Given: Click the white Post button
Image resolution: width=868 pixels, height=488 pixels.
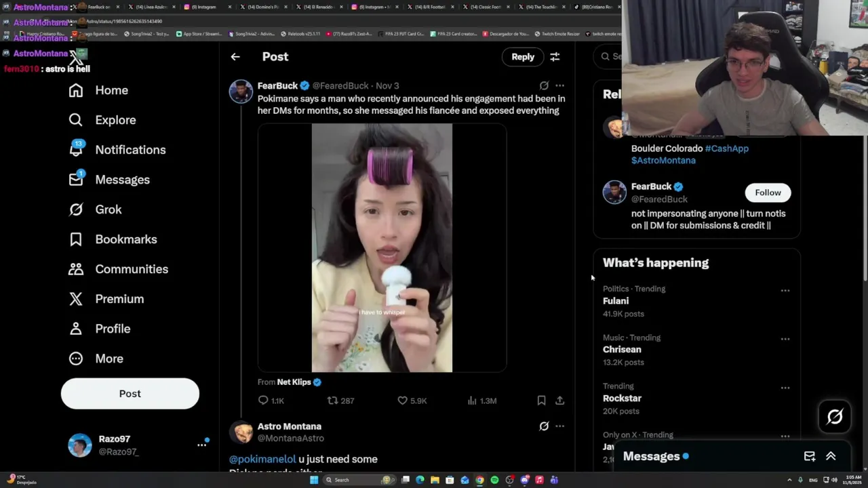Looking at the screenshot, I should (130, 394).
